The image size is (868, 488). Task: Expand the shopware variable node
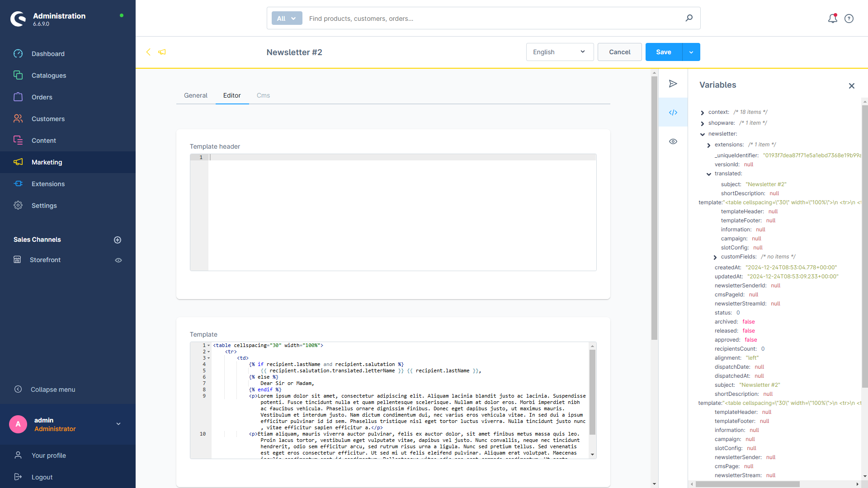click(x=703, y=123)
